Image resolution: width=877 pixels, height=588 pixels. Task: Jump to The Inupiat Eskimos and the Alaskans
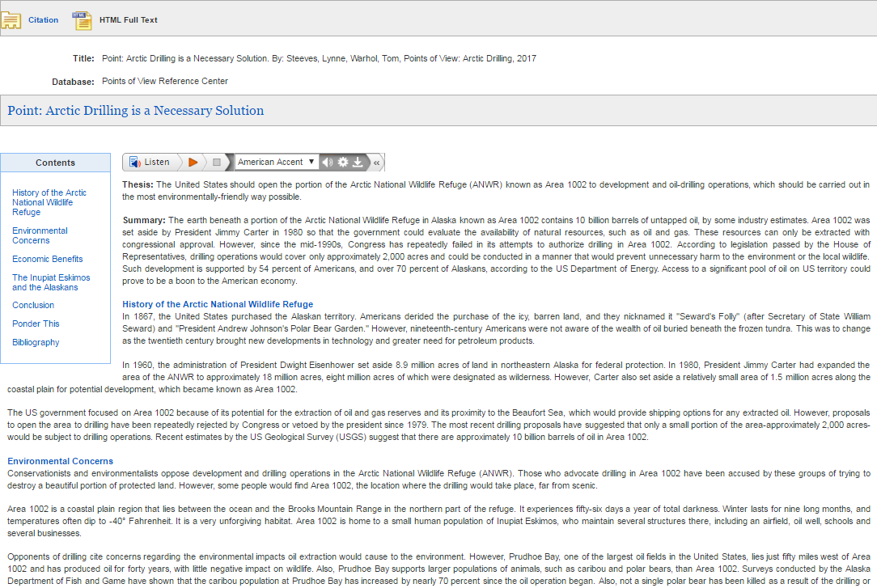pyautogui.click(x=51, y=282)
